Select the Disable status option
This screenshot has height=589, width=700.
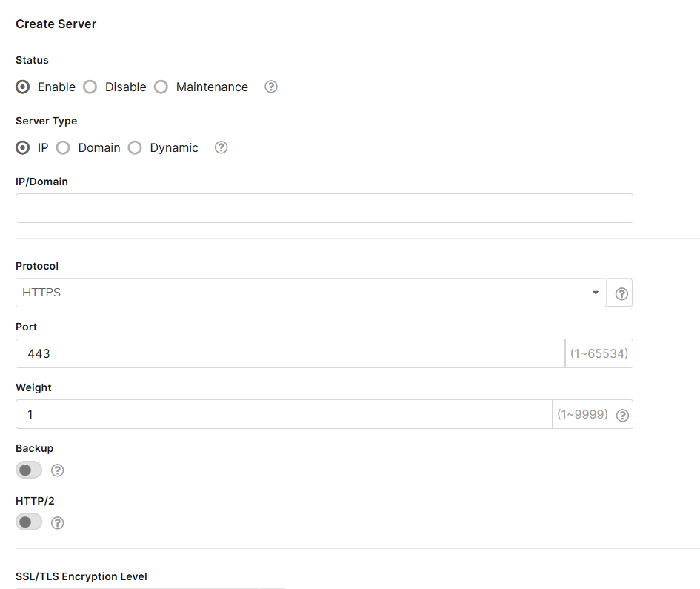click(x=90, y=87)
